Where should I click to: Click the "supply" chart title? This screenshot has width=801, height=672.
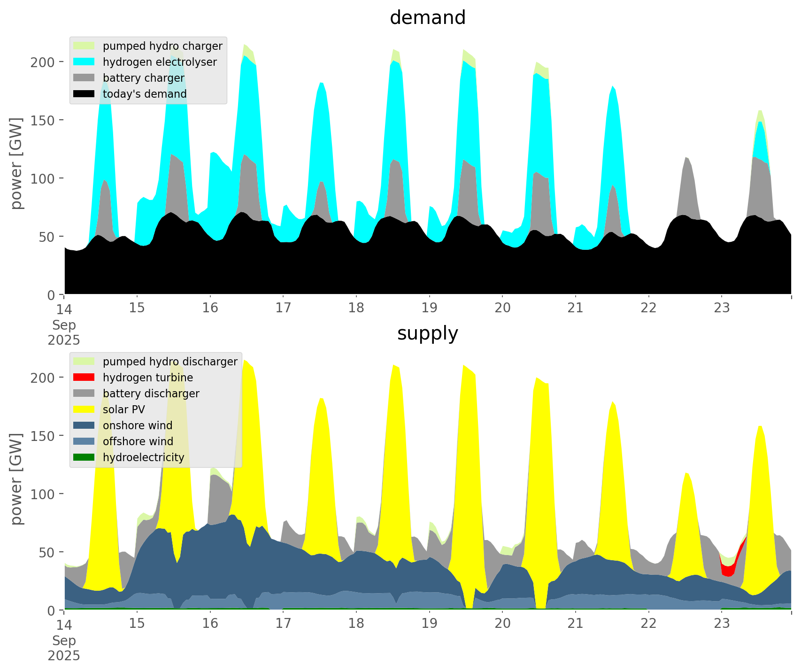click(427, 333)
